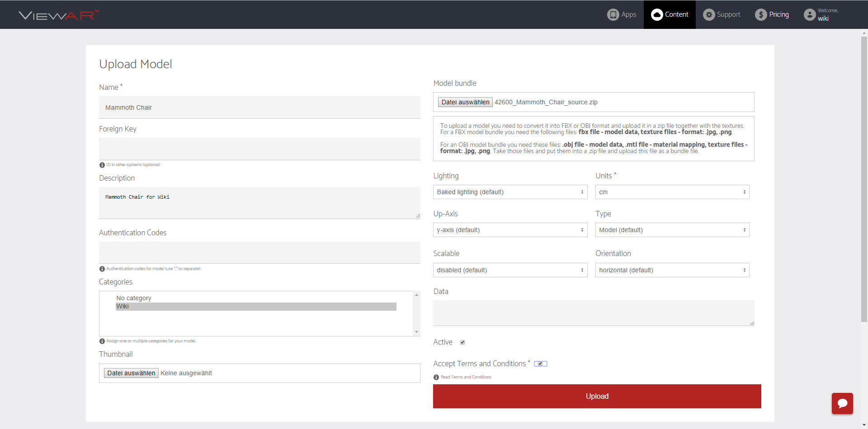868x429 pixels.
Task: Click info icon beside Read Terms and Conditions
Action: 436,377
